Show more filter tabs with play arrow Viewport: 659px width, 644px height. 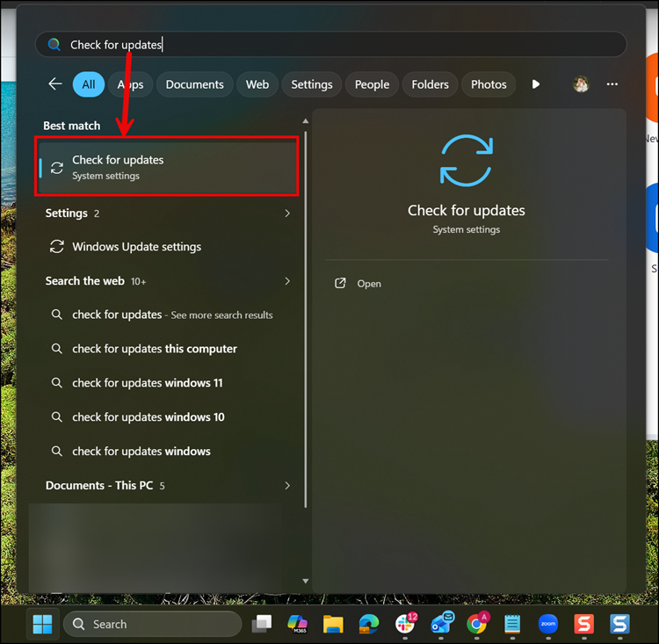pyautogui.click(x=535, y=84)
